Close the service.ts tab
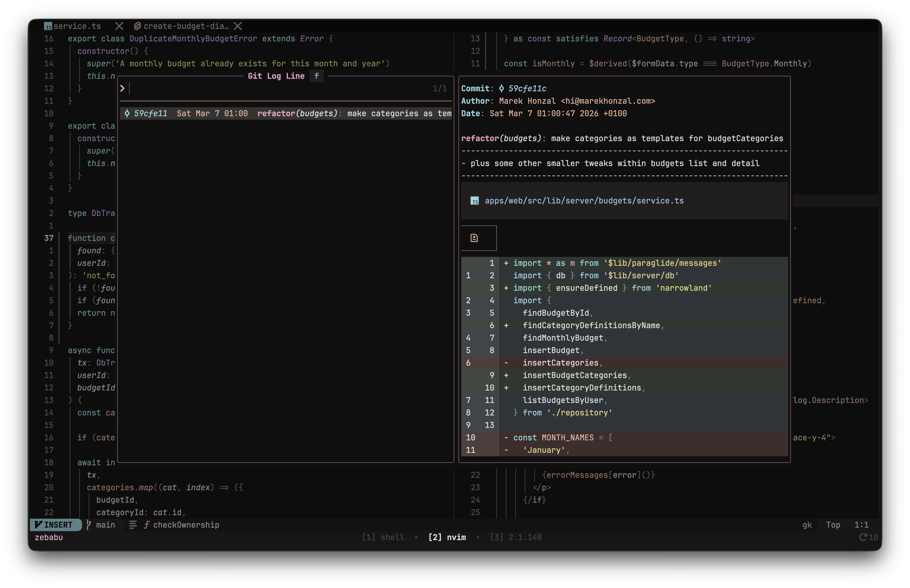This screenshot has height=588, width=910. point(119,26)
